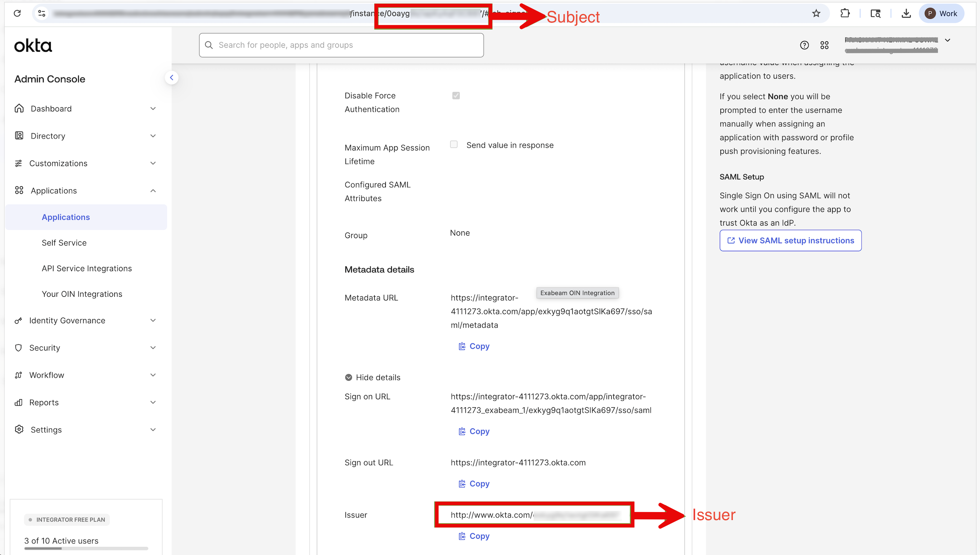
Task: Click the help question mark icon
Action: click(x=804, y=45)
